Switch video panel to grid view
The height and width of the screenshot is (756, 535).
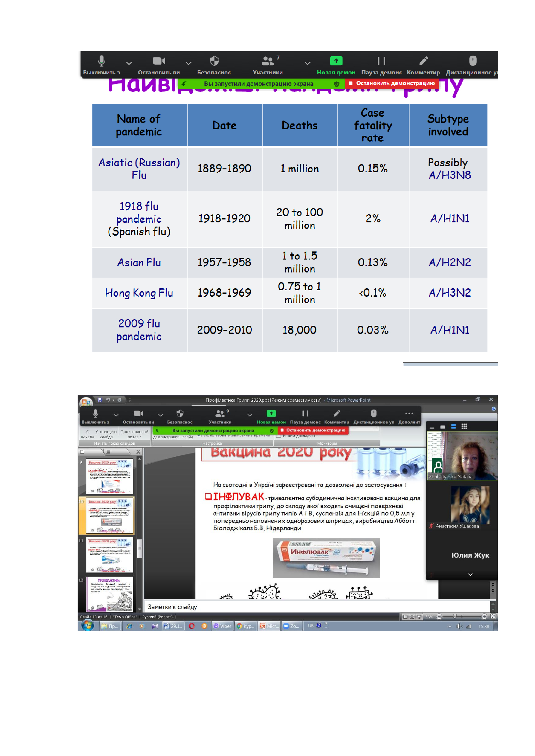(464, 427)
